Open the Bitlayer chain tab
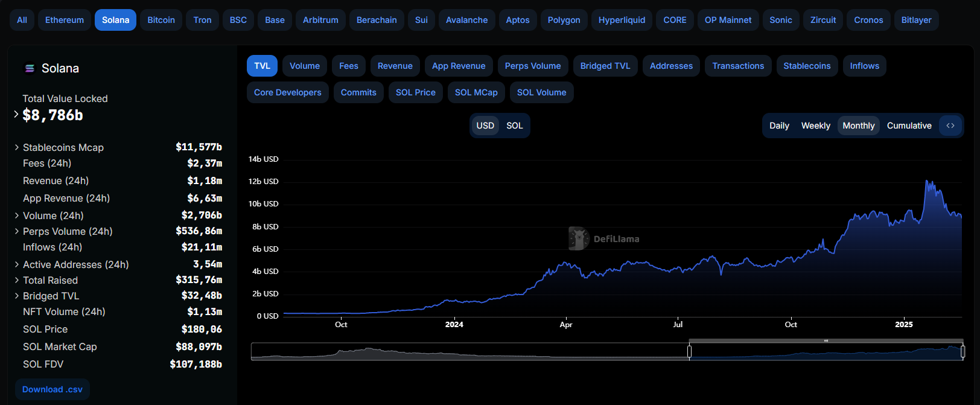Viewport: 980px width, 405px height. click(916, 20)
